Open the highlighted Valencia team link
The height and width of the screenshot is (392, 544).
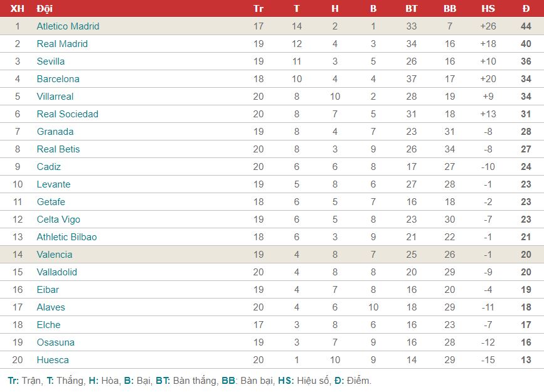tap(55, 255)
